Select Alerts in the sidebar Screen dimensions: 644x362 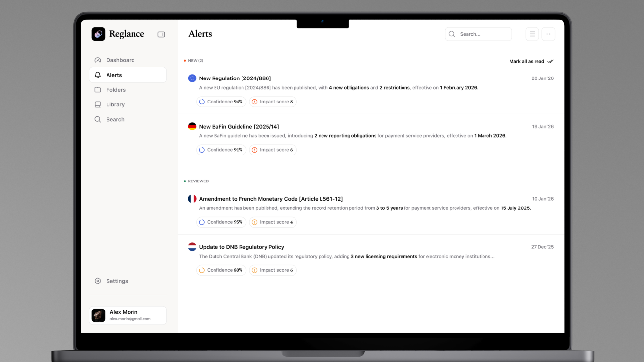pos(114,75)
